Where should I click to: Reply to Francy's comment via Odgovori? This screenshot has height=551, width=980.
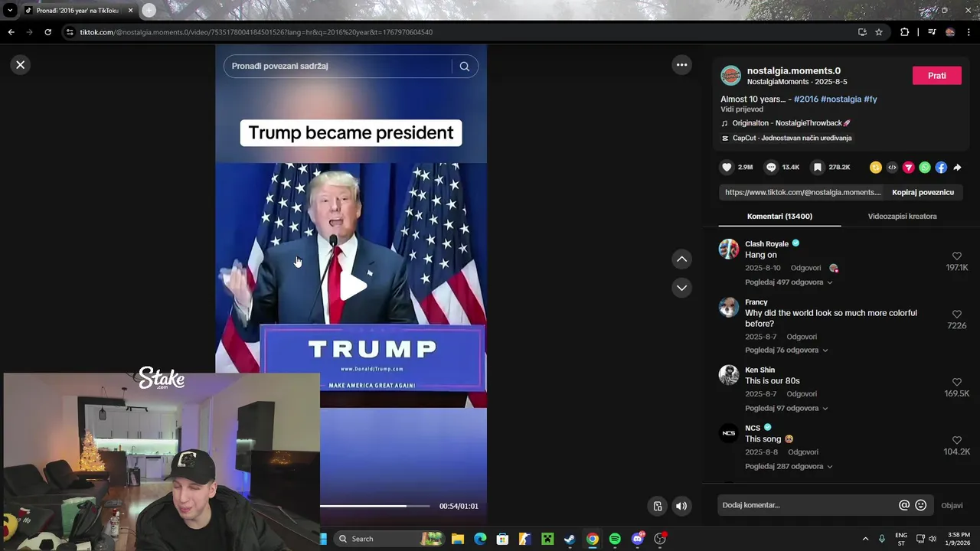[x=802, y=337]
